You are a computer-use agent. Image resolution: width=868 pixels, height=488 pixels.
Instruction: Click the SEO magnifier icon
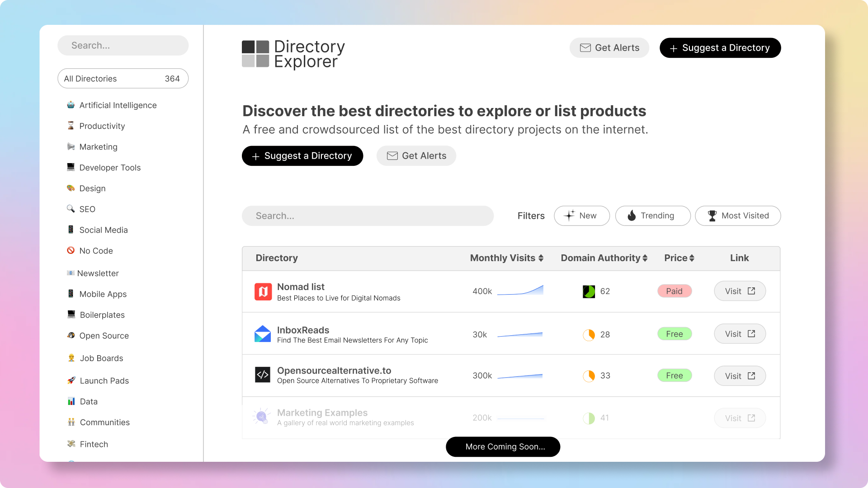tap(71, 209)
